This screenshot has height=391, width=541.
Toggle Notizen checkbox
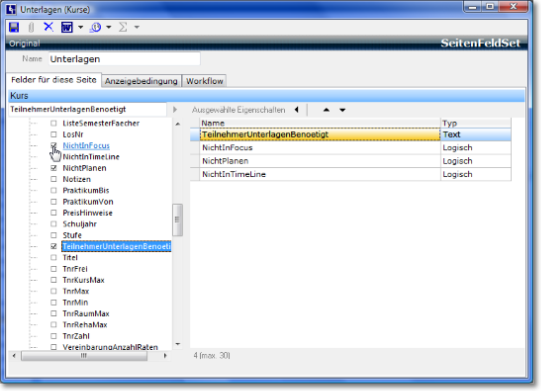(53, 179)
